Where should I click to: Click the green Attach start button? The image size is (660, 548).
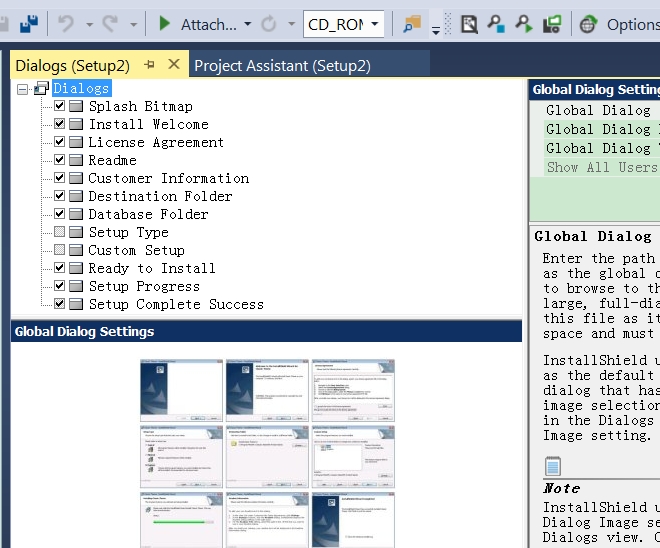pos(165,24)
